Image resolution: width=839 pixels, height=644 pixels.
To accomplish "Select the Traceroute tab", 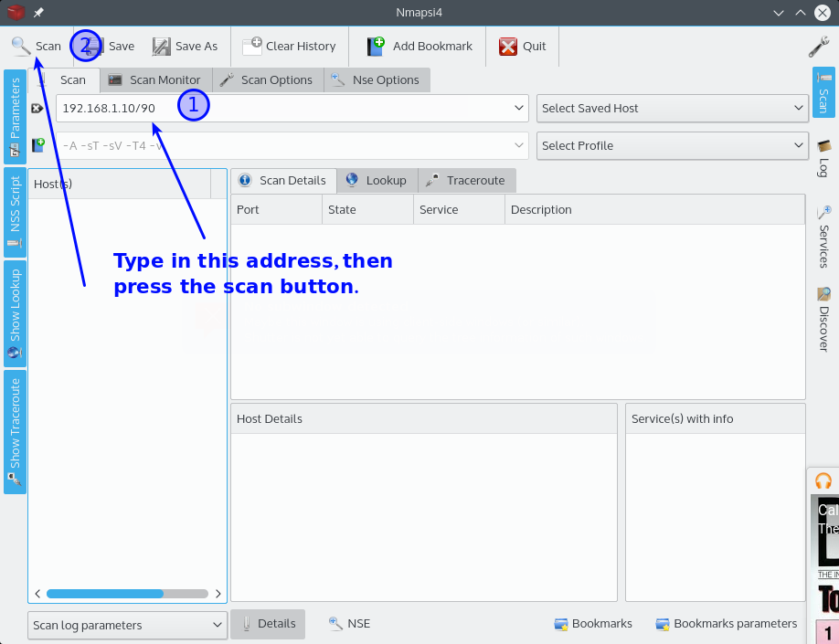I will coord(467,181).
